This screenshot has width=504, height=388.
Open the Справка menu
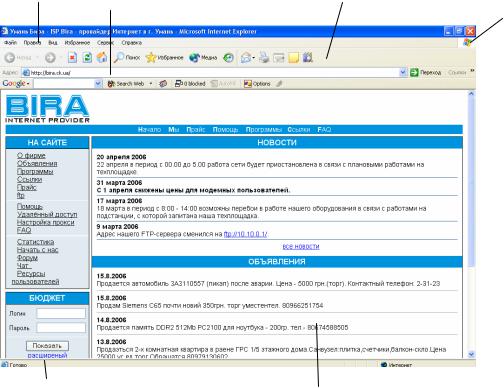(131, 43)
